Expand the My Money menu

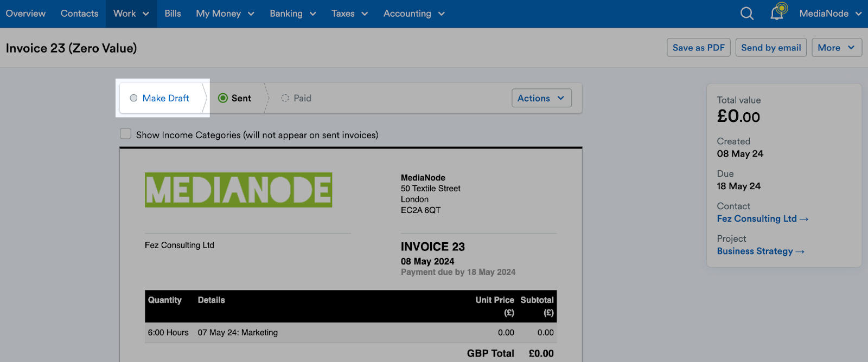tap(225, 14)
